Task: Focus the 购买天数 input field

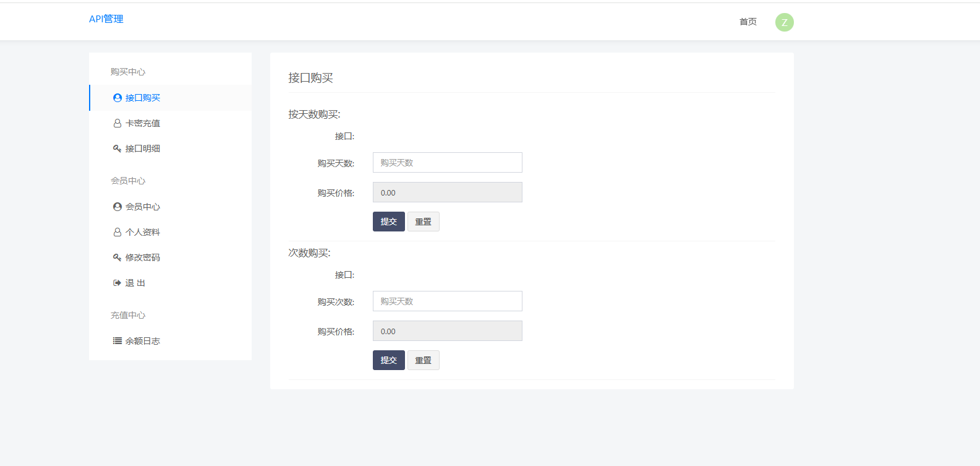Action: (x=447, y=163)
